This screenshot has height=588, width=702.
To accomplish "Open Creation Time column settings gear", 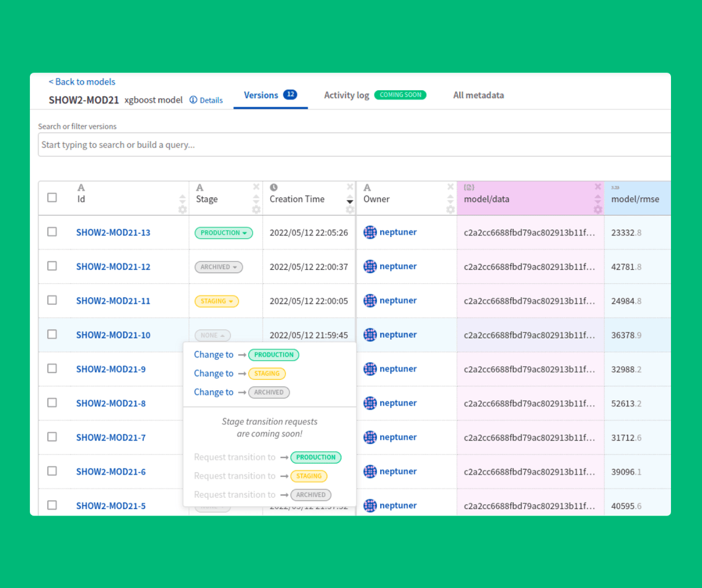I will (350, 209).
